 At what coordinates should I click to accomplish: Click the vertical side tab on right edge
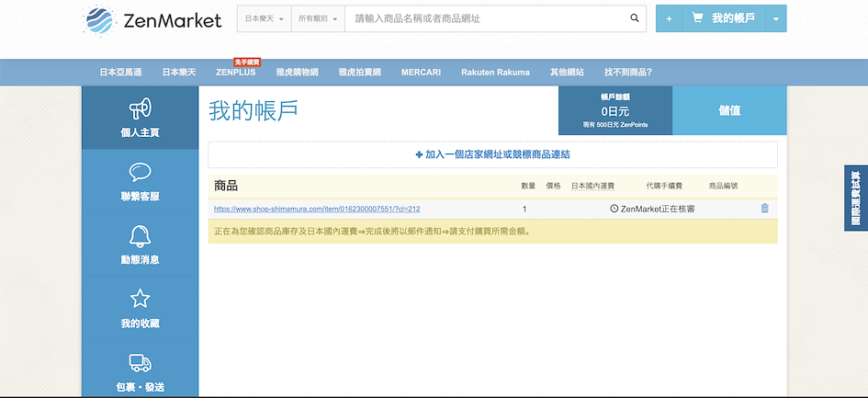tap(856, 198)
